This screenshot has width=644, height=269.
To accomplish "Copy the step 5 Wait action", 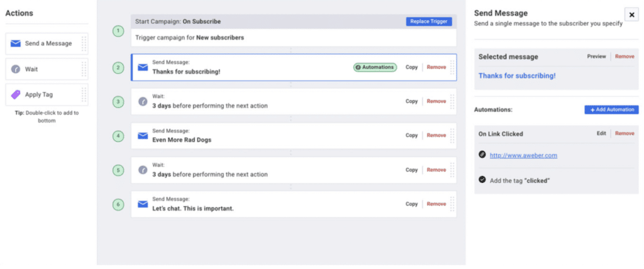I will click(411, 170).
